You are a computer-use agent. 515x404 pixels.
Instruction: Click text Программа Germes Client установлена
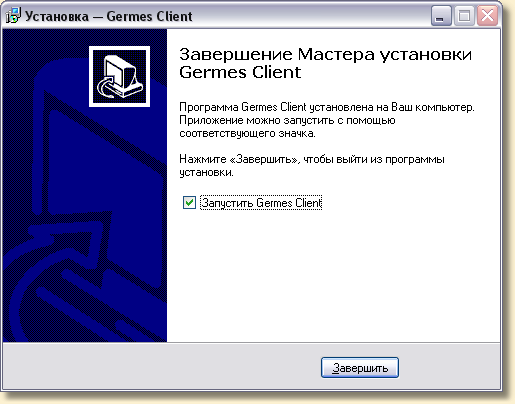276,107
